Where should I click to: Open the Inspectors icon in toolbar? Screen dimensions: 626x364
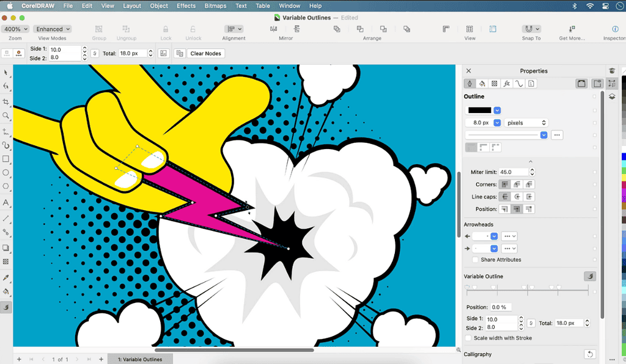615,29
